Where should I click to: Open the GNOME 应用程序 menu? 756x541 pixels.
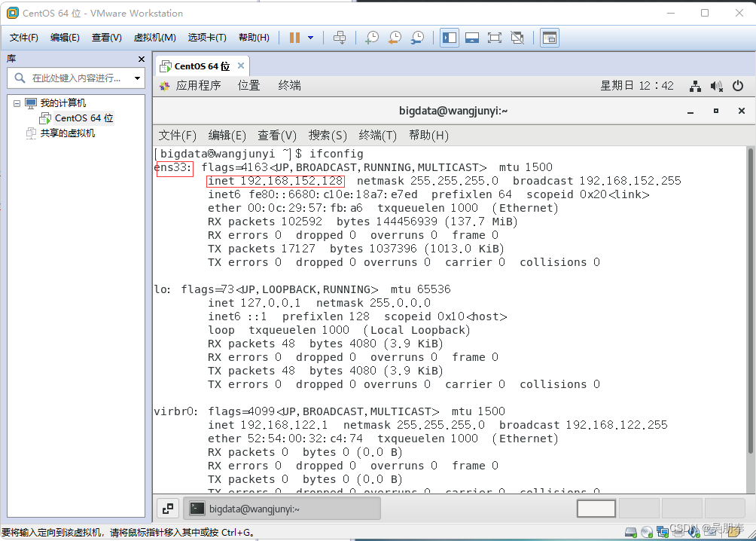pyautogui.click(x=198, y=85)
